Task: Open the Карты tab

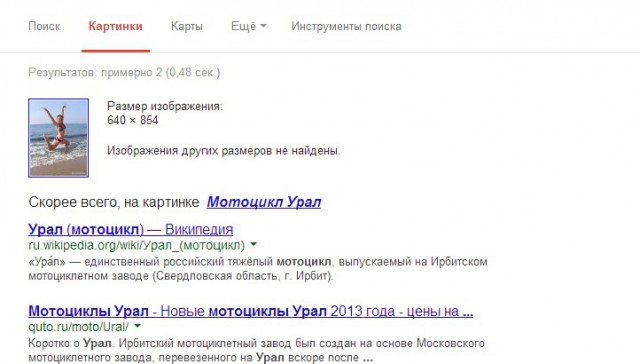Action: click(x=187, y=27)
